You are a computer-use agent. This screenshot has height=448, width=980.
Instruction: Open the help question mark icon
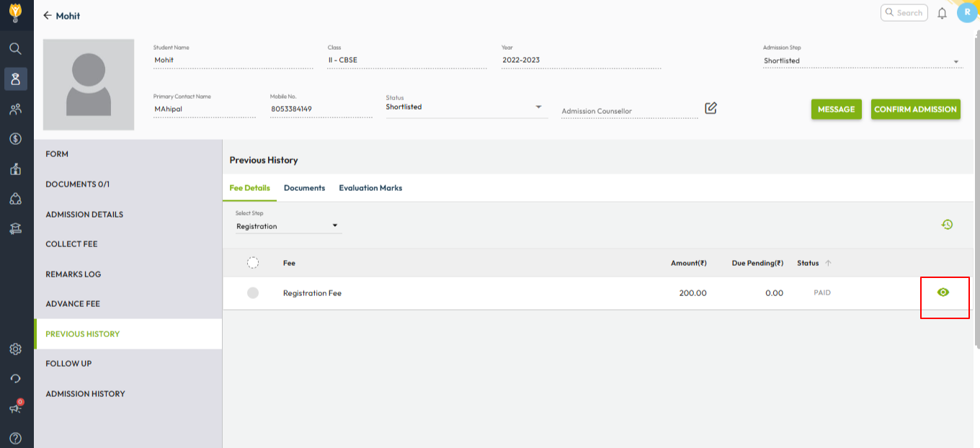tap(15, 438)
